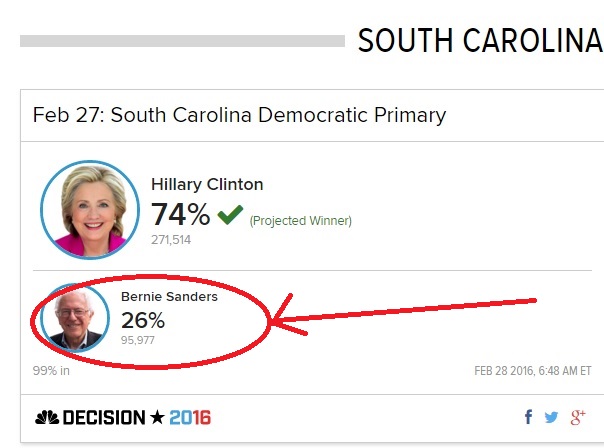Click the Projected Winner text

click(300, 221)
